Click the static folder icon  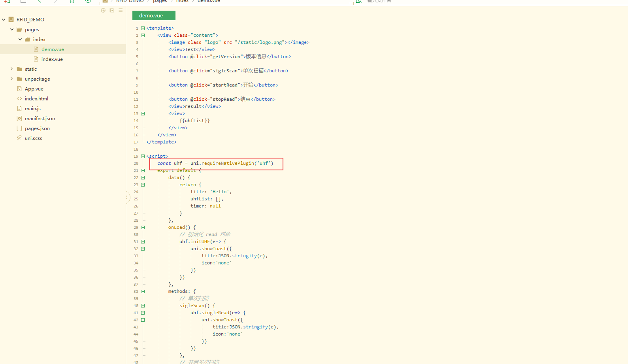19,69
